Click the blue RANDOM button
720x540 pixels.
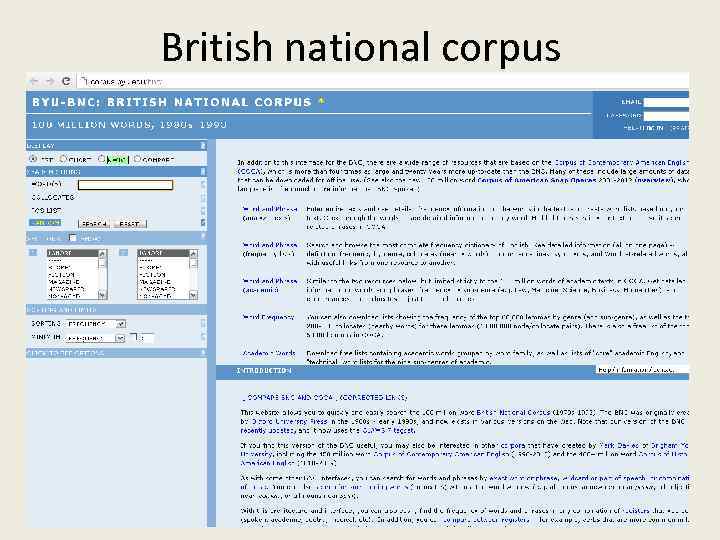click(x=45, y=223)
